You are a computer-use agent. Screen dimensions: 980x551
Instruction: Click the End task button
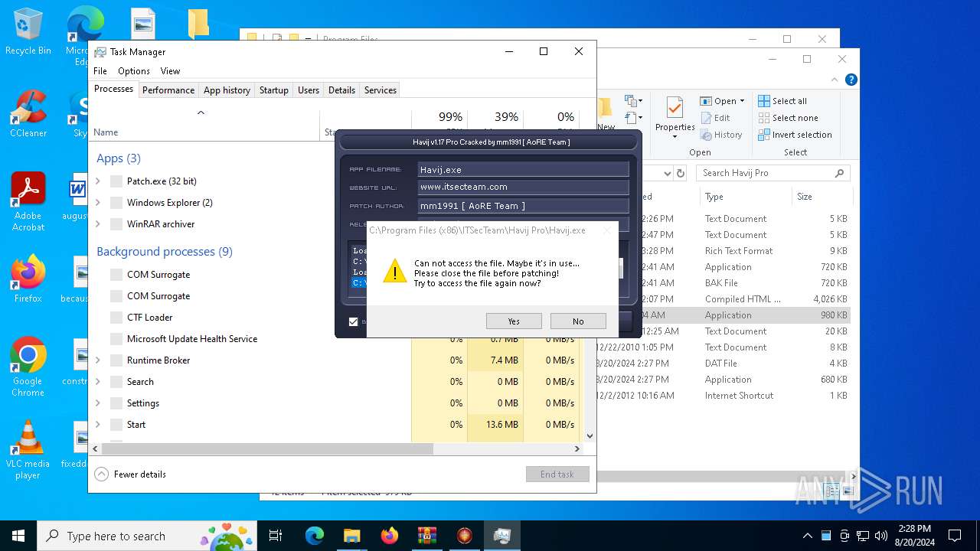pos(557,474)
